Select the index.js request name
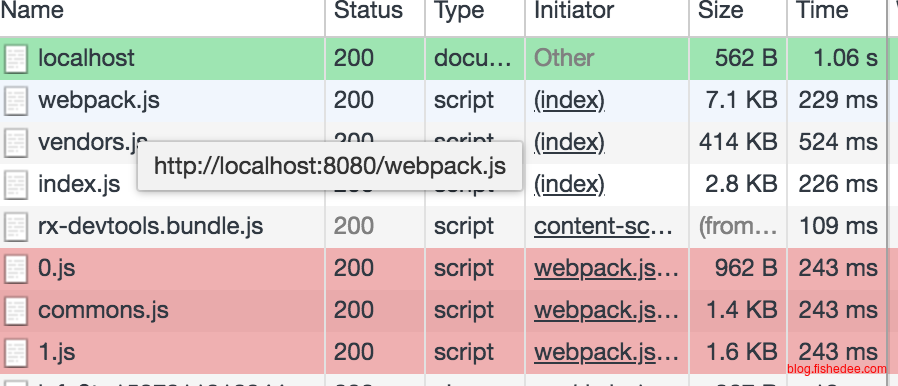 [79, 184]
